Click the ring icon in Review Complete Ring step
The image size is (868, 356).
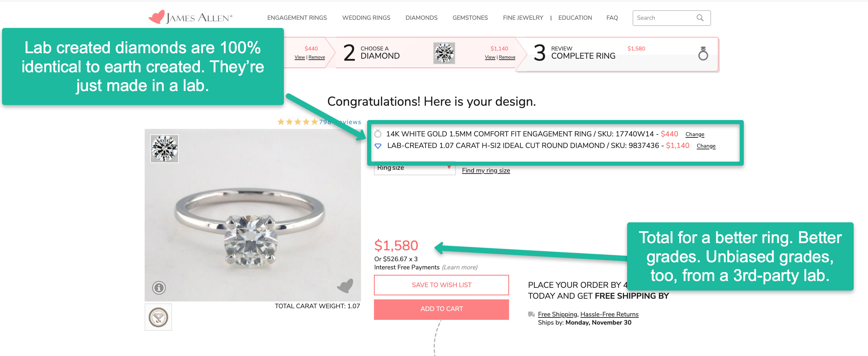(703, 54)
